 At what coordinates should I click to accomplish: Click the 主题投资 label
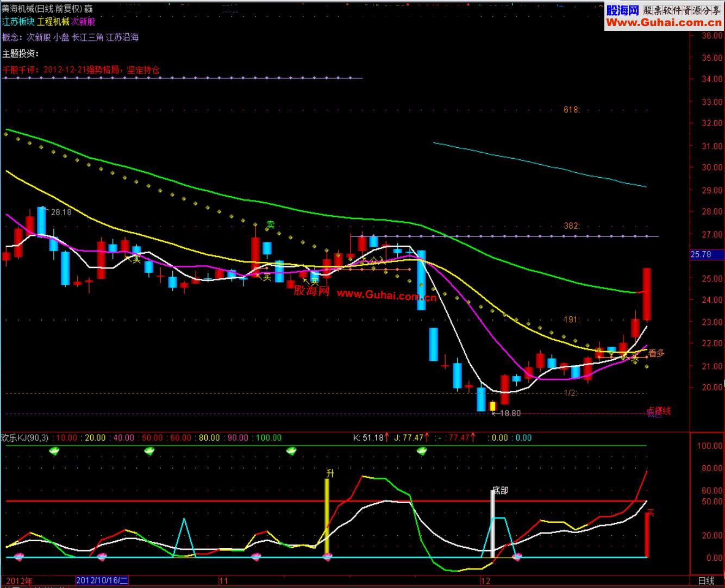tap(21, 54)
